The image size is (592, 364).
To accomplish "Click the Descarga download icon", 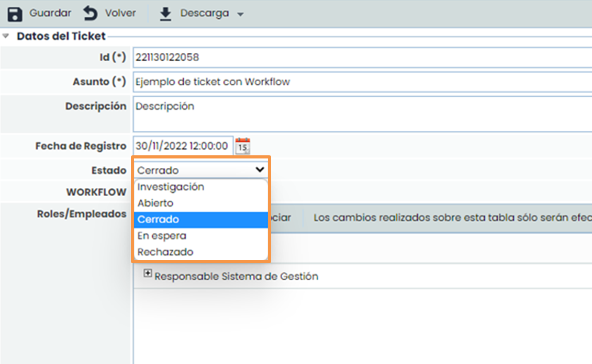I will pos(165,14).
